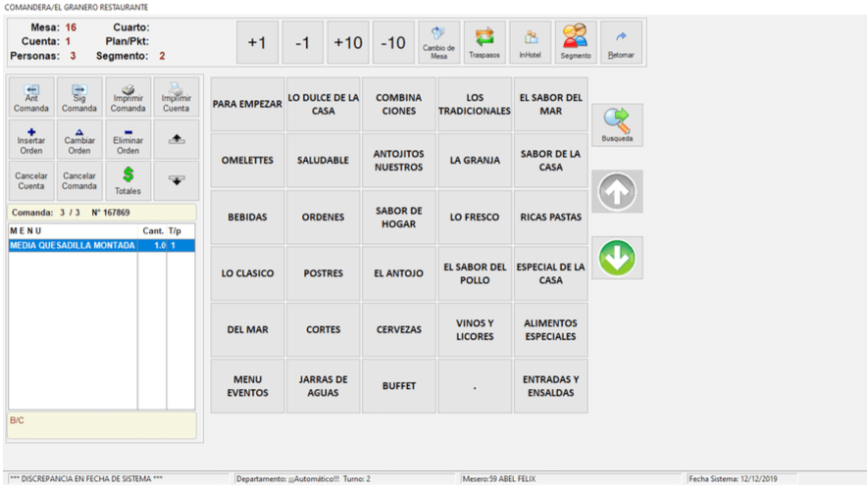Increase quantity with the +1 button

[x=256, y=43]
